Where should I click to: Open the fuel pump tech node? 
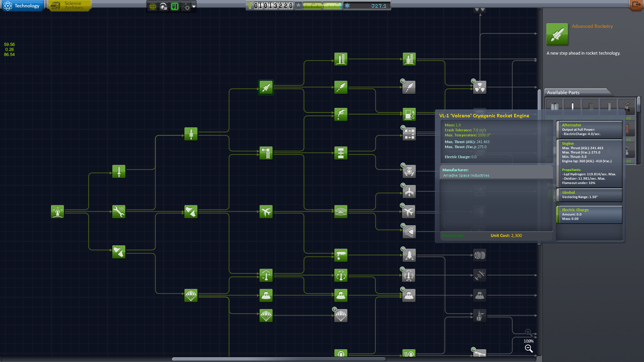(409, 115)
